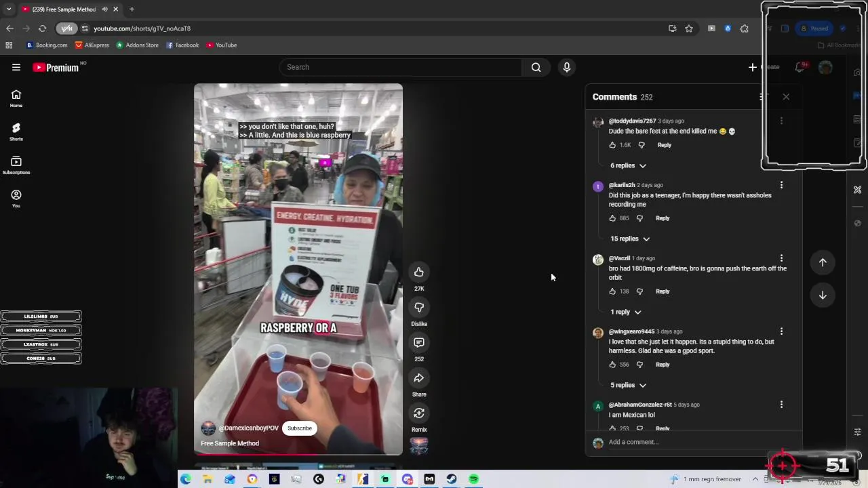
Task: Click the browser address bar URL
Action: tap(142, 28)
